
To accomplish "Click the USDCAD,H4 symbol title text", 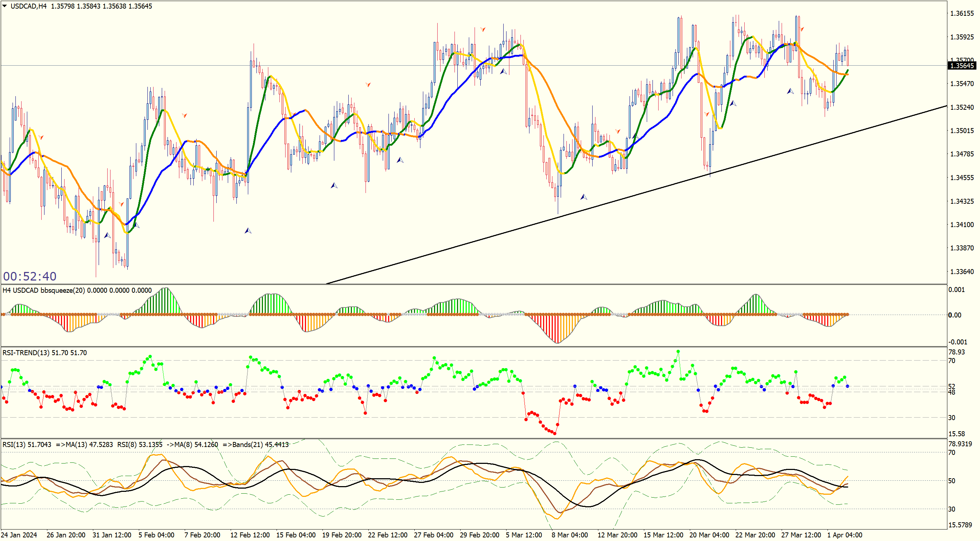I will (x=29, y=6).
